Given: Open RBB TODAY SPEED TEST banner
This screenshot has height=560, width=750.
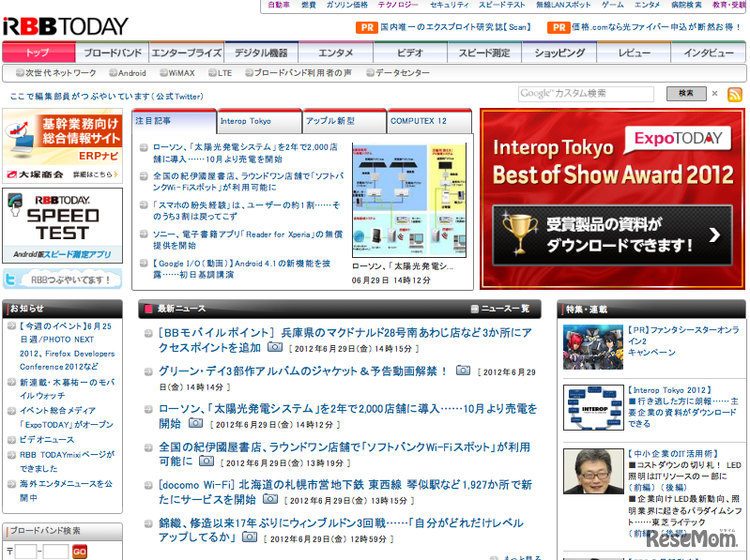Looking at the screenshot, I should point(63,225).
